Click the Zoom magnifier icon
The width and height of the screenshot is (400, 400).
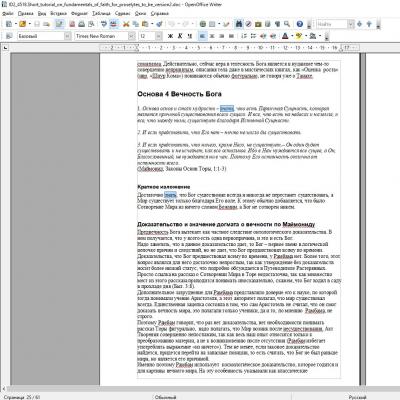[x=287, y=24]
